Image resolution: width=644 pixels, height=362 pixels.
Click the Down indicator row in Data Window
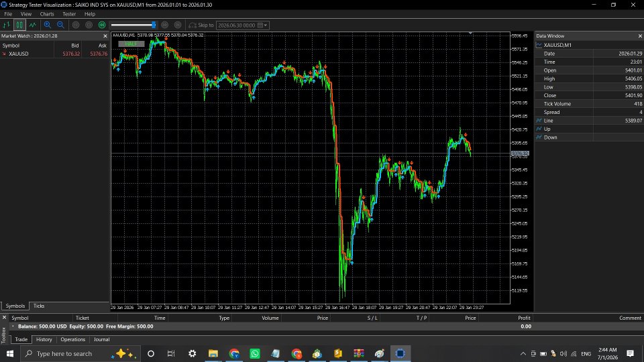tap(589, 137)
